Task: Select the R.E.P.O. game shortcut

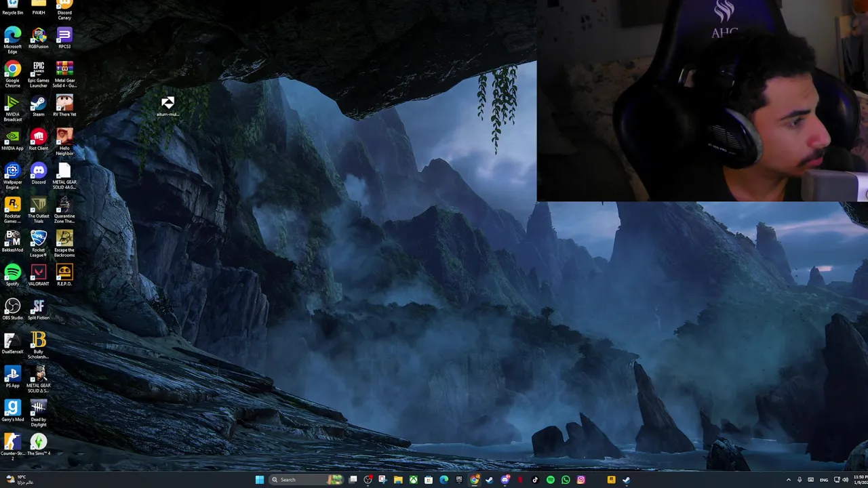Action: pos(64,275)
